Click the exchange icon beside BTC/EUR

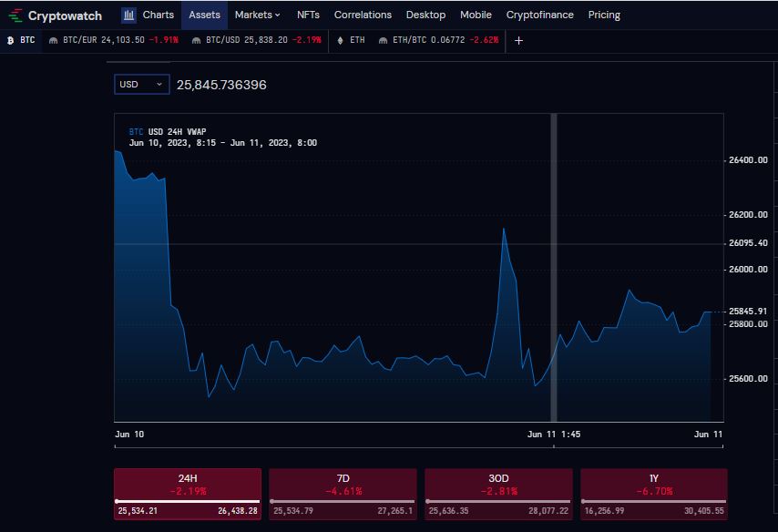[53, 41]
